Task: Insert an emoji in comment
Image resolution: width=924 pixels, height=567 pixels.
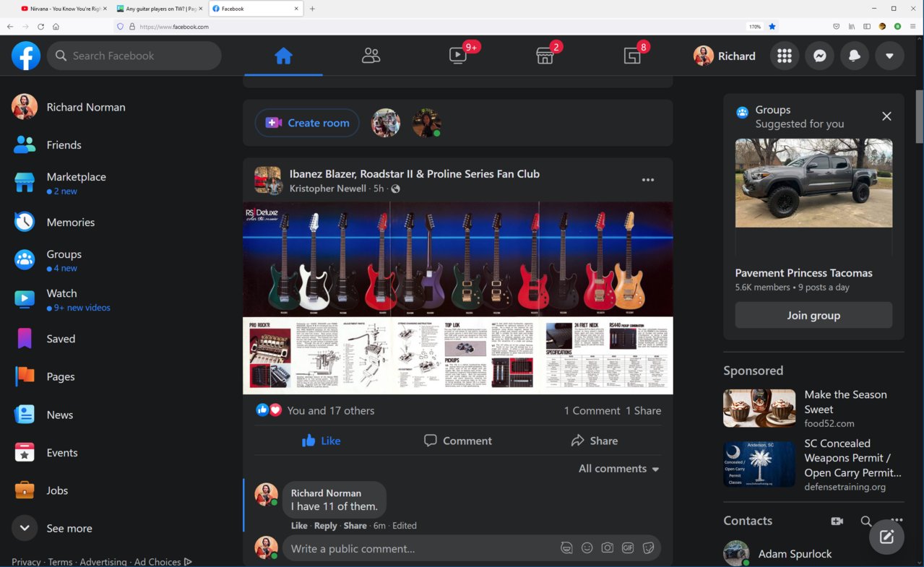Action: point(587,548)
